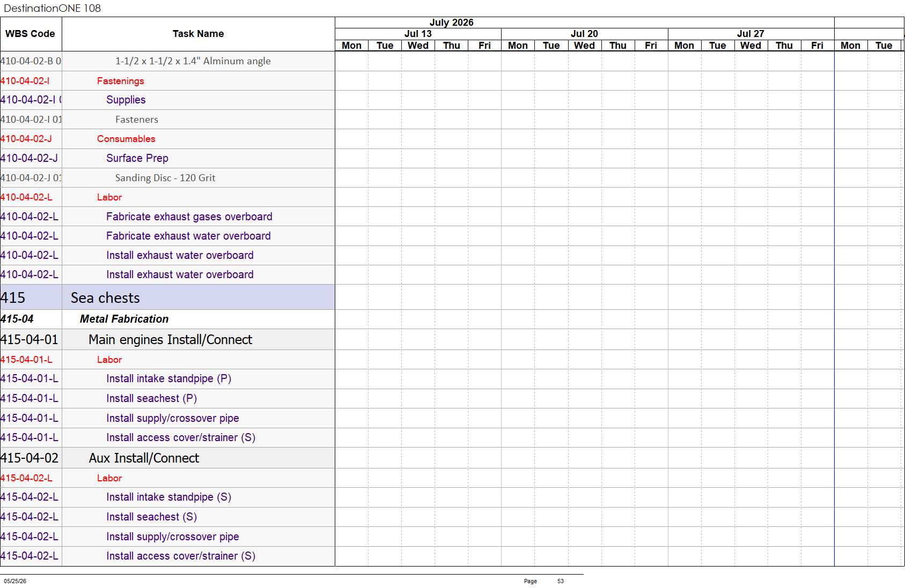905x588 pixels.
Task: Click 'Install intake standpipe (P)' task
Action: [168, 378]
